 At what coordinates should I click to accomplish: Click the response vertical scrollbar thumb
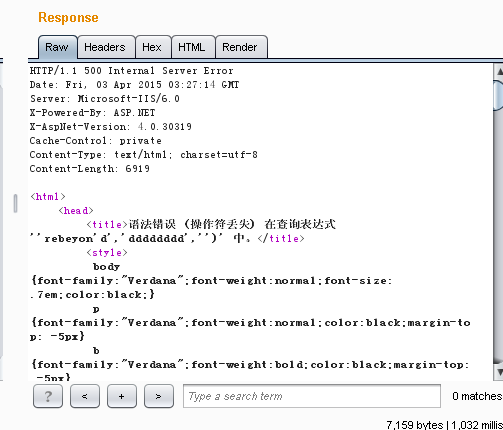coord(498,95)
